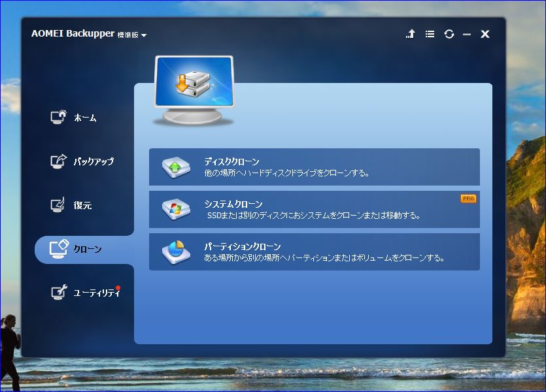Click the partition clone pie chart icon
This screenshot has width=546, height=392.
(176, 252)
